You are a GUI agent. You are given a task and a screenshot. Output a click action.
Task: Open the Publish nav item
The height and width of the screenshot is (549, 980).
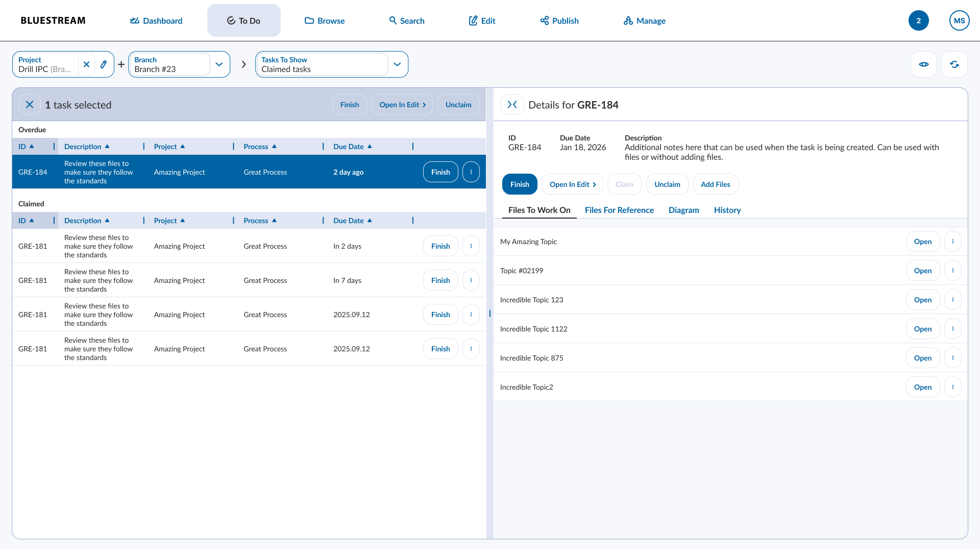coord(559,20)
